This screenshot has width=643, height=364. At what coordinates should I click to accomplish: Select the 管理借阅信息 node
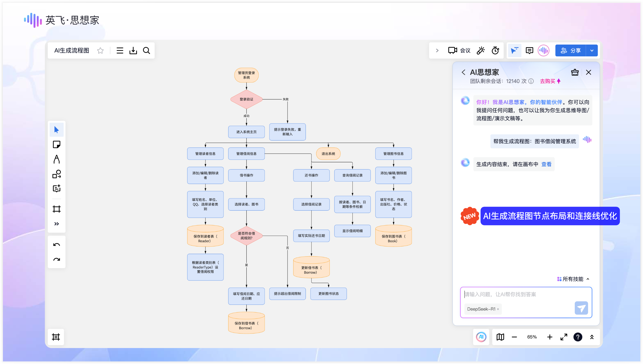[246, 153]
